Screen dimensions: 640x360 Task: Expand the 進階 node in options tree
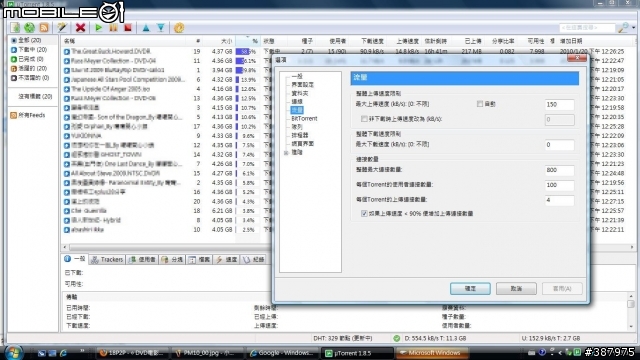click(286, 153)
